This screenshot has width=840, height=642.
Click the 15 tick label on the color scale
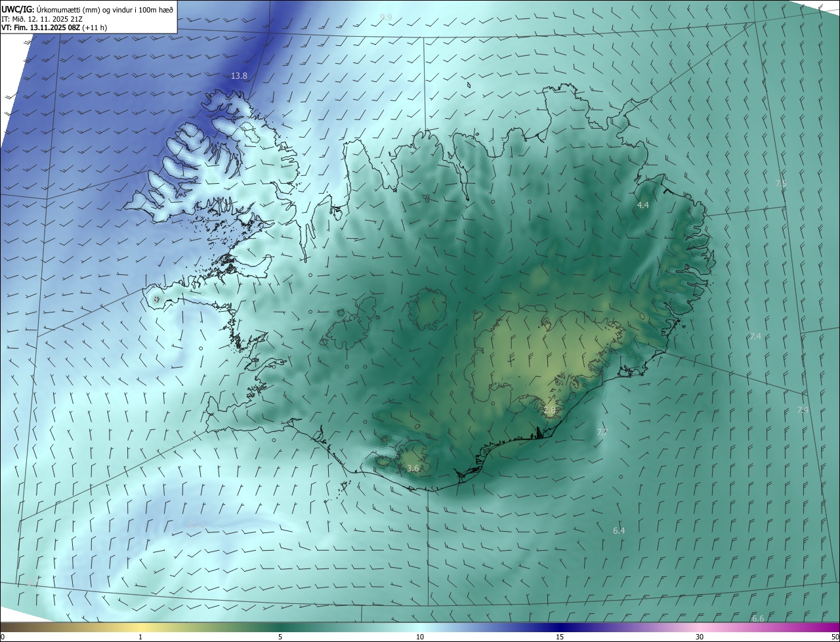click(560, 637)
